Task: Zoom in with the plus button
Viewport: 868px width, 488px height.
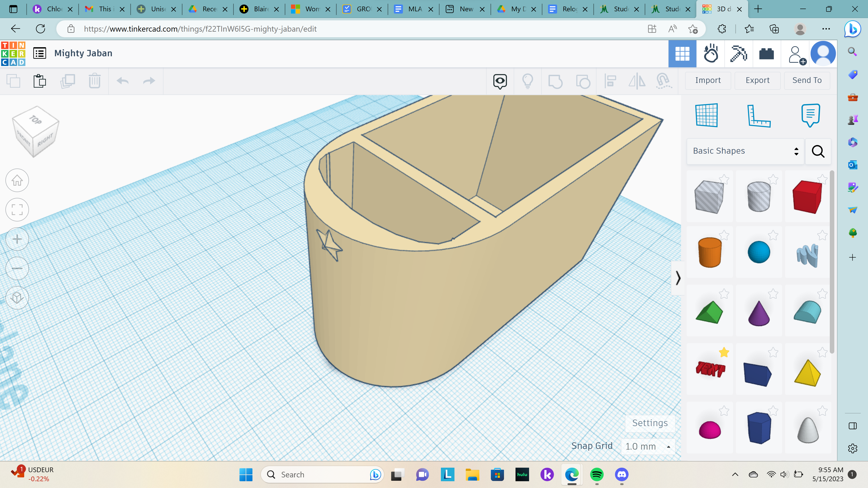Action: [17, 239]
